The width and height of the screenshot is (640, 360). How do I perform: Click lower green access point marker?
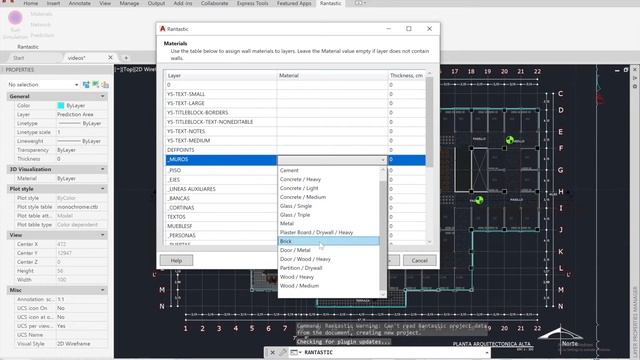(x=479, y=200)
